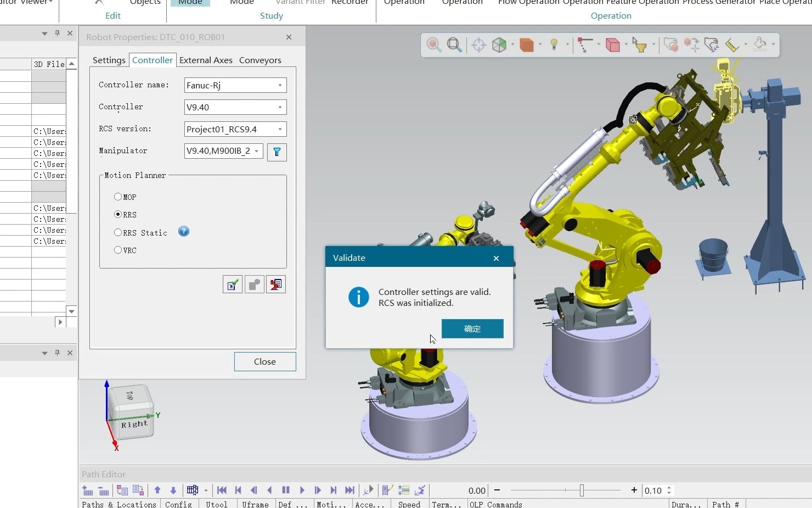Click the Zoom to Fit magnifier icon

click(x=454, y=44)
